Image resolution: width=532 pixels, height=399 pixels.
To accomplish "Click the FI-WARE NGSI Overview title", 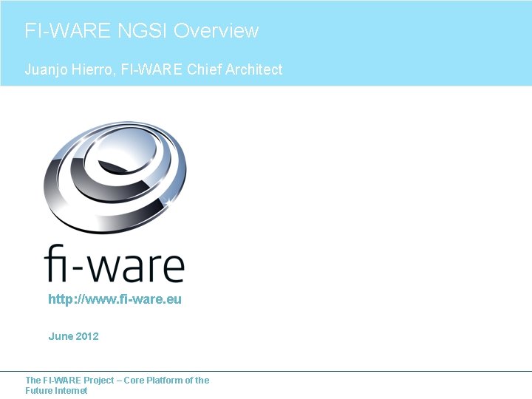I will tap(141, 30).
